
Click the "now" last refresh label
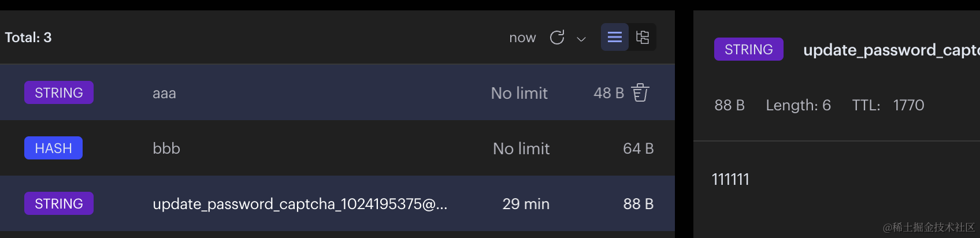(522, 38)
